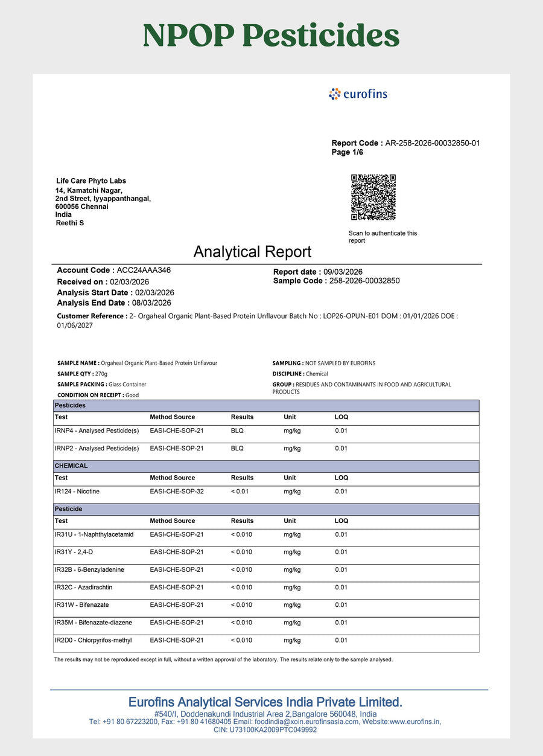
Task: Click the mg/kg unit in the 2,4-D row
Action: coord(293,552)
